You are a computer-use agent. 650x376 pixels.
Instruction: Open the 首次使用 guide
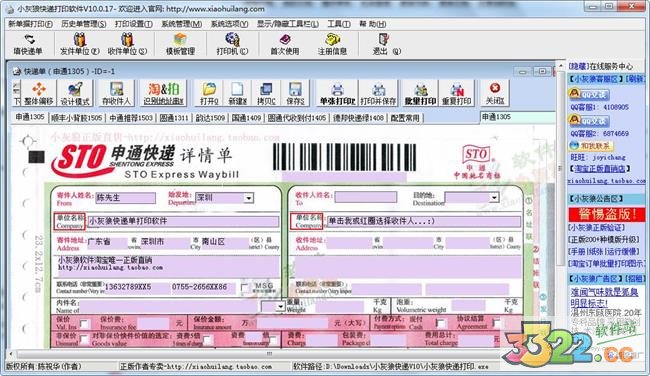[x=285, y=44]
